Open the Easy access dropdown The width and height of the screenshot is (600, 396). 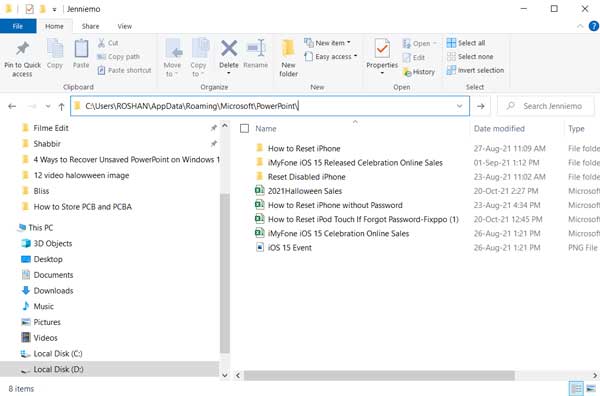pos(331,57)
